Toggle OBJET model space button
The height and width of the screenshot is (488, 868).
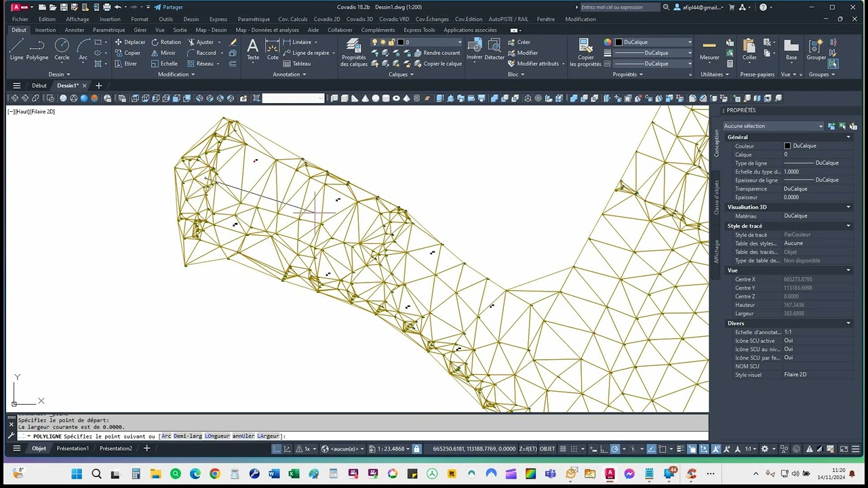(547, 449)
